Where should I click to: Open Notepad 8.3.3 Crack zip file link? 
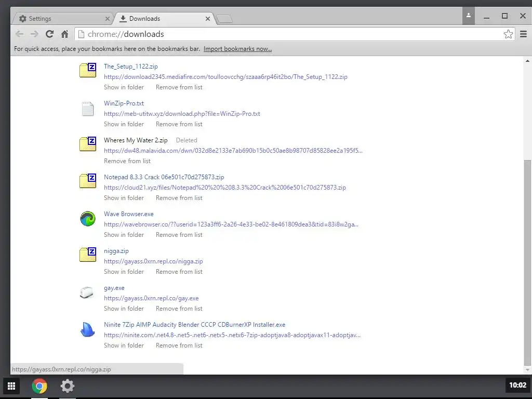tap(164, 177)
